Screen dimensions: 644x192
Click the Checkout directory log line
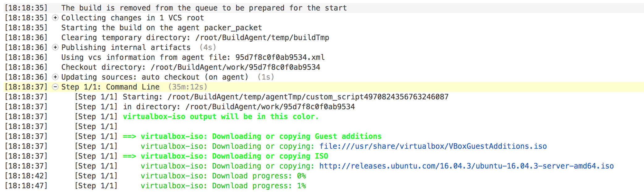click(x=191, y=67)
